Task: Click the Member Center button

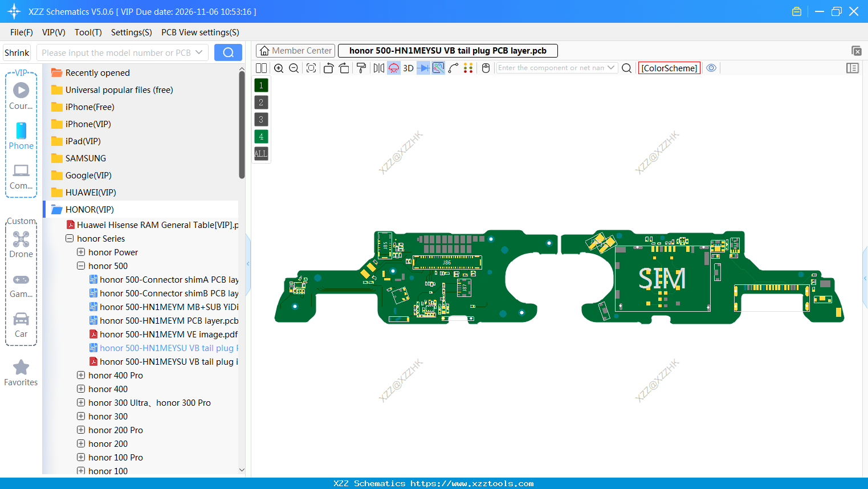Action: tap(295, 50)
